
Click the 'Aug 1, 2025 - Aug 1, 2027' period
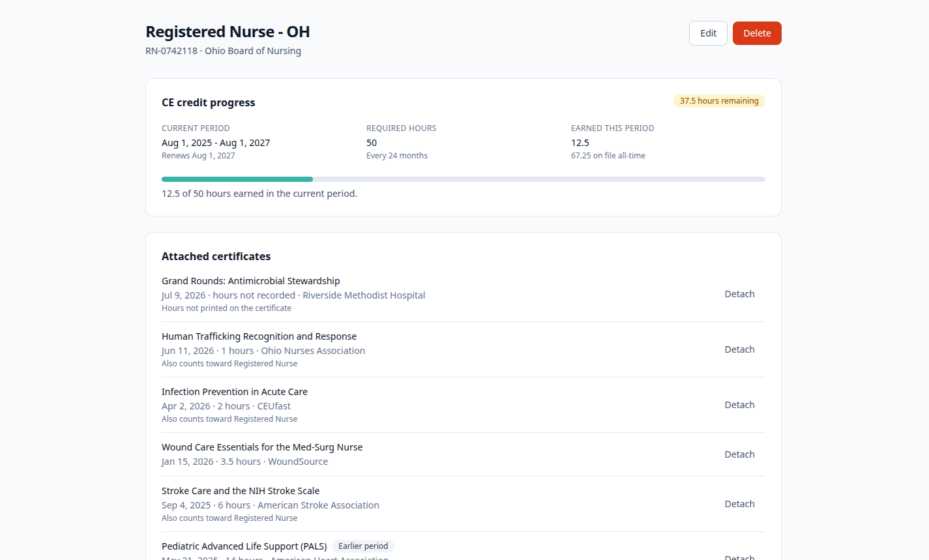(216, 143)
